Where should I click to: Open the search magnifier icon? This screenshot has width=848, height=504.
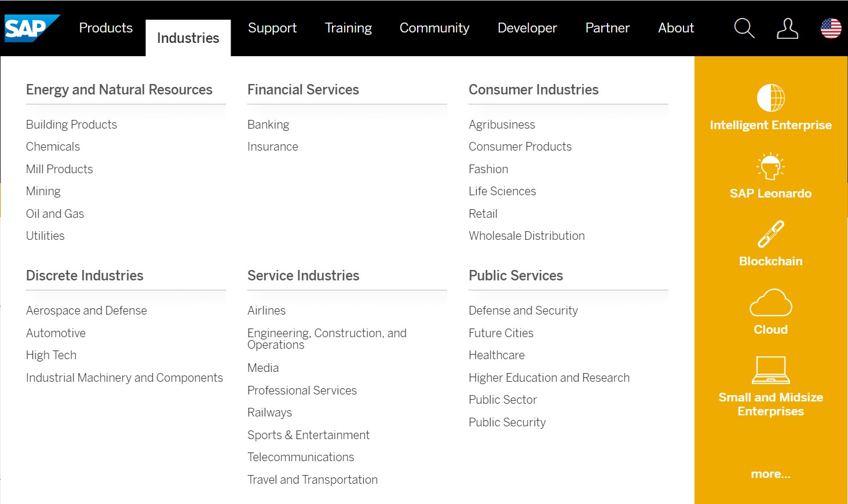[x=744, y=28]
